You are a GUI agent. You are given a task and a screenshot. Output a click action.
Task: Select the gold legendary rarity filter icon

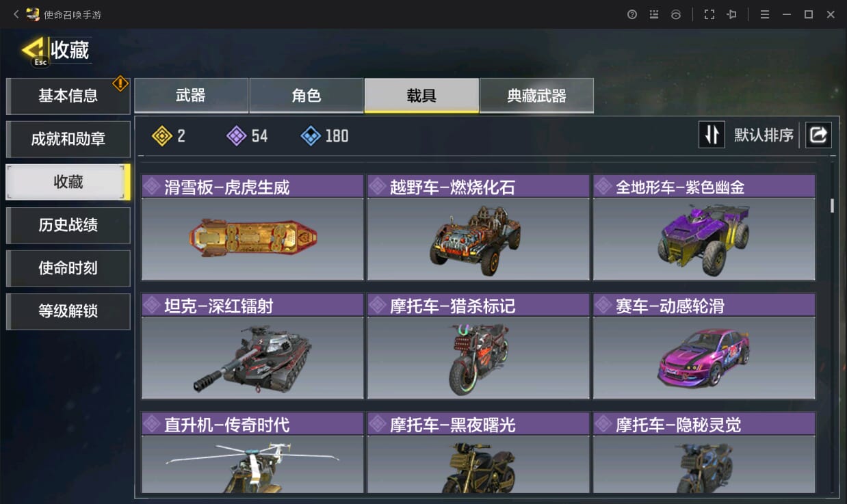click(x=162, y=135)
